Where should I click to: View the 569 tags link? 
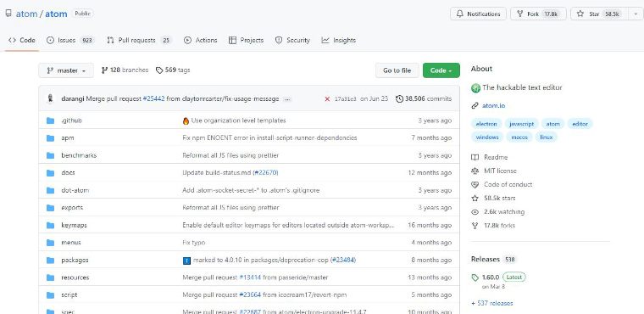tap(173, 70)
